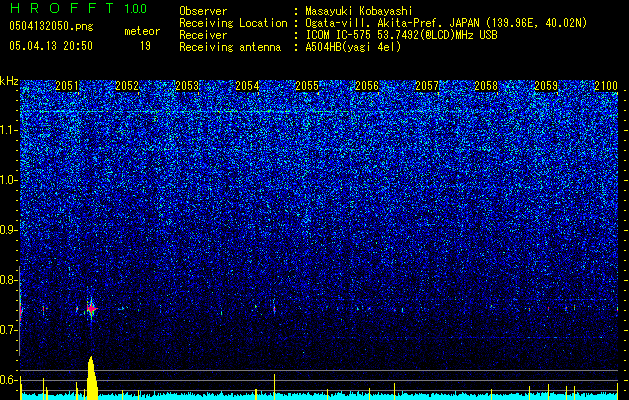
Task: Click the date 05.04.13 20:50
Action: pos(51,46)
